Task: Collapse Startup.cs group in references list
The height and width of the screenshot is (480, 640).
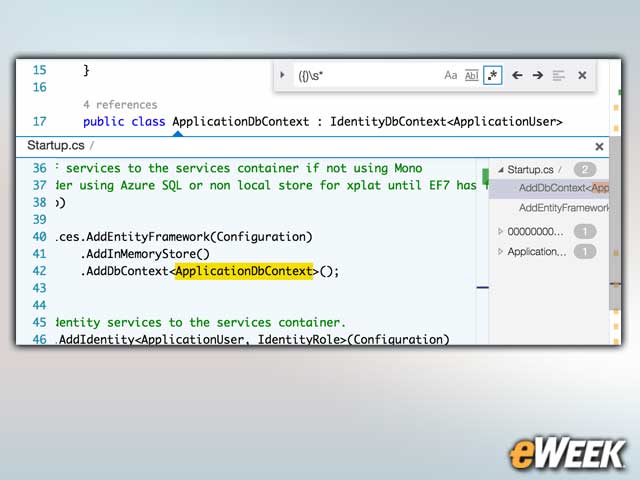Action: [x=501, y=170]
